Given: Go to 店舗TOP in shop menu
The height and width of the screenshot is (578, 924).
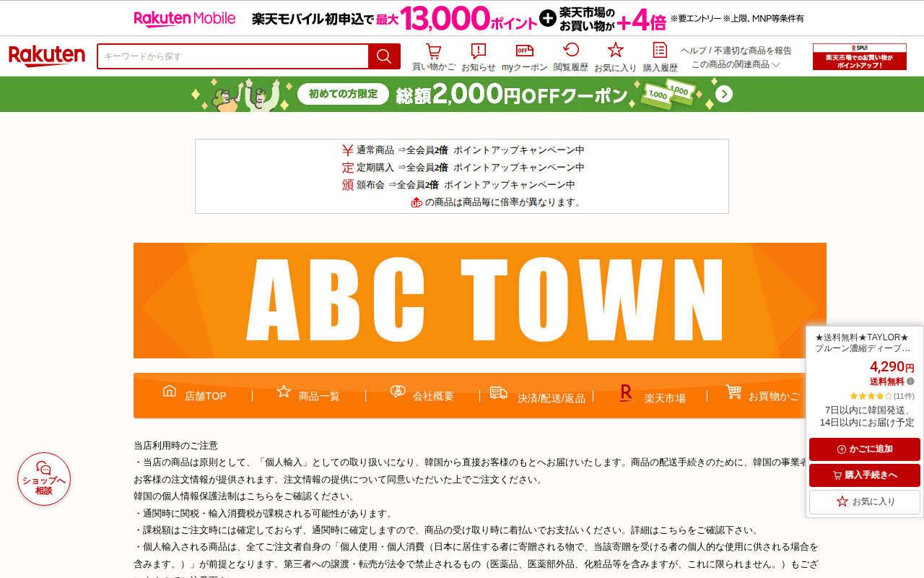Looking at the screenshot, I should 206,396.
